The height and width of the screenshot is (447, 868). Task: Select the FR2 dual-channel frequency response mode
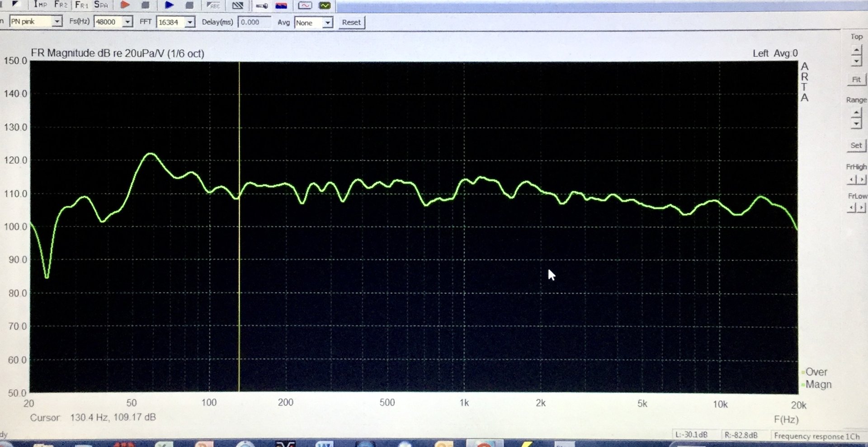click(61, 5)
